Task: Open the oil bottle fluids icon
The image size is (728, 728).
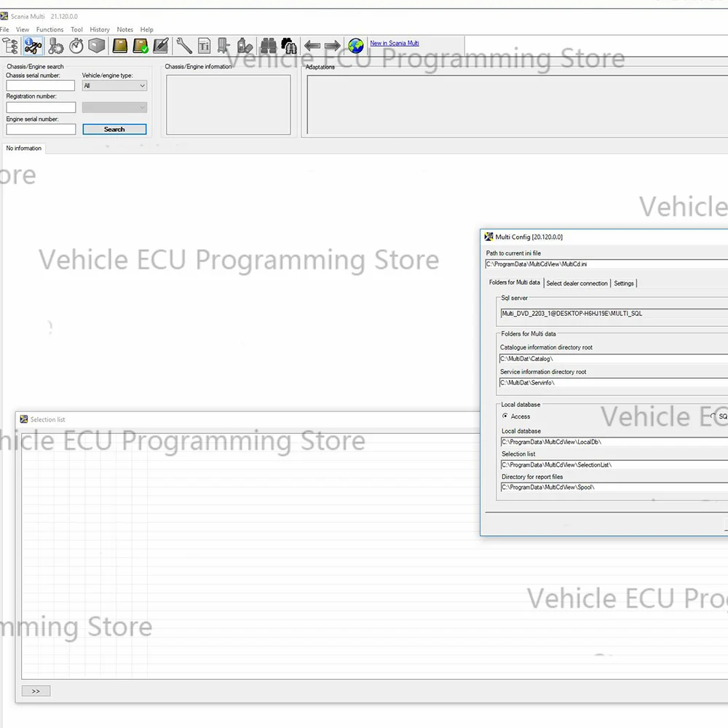Action: (x=245, y=46)
